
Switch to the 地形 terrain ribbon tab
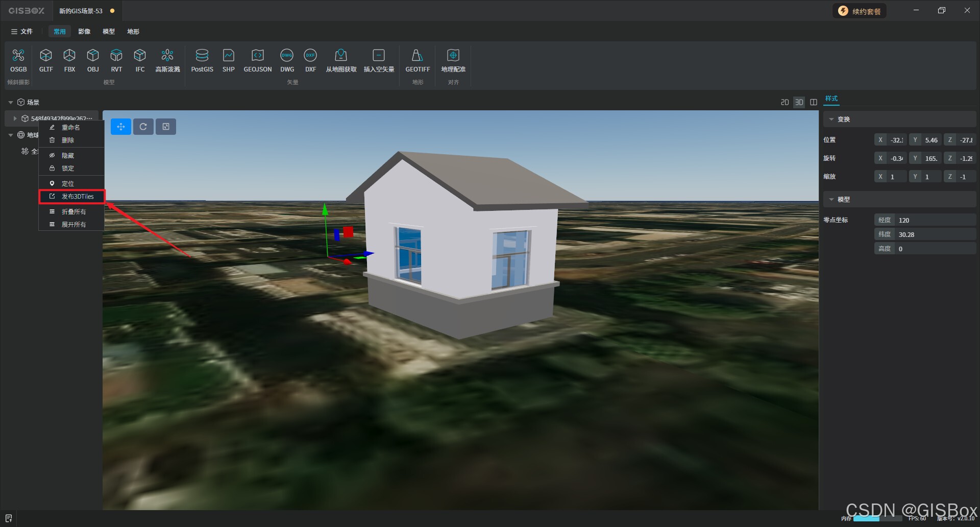(x=133, y=32)
